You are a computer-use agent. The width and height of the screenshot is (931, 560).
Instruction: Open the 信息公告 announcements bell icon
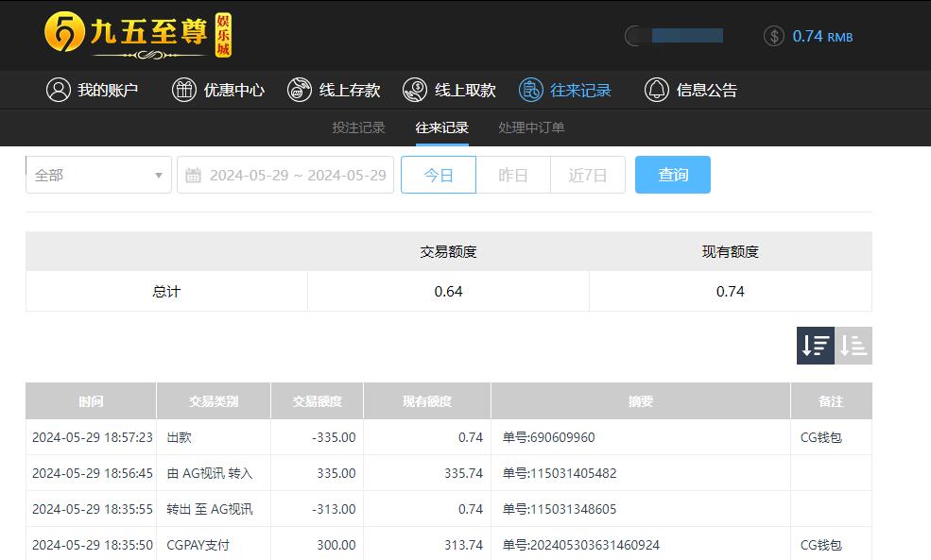click(656, 90)
